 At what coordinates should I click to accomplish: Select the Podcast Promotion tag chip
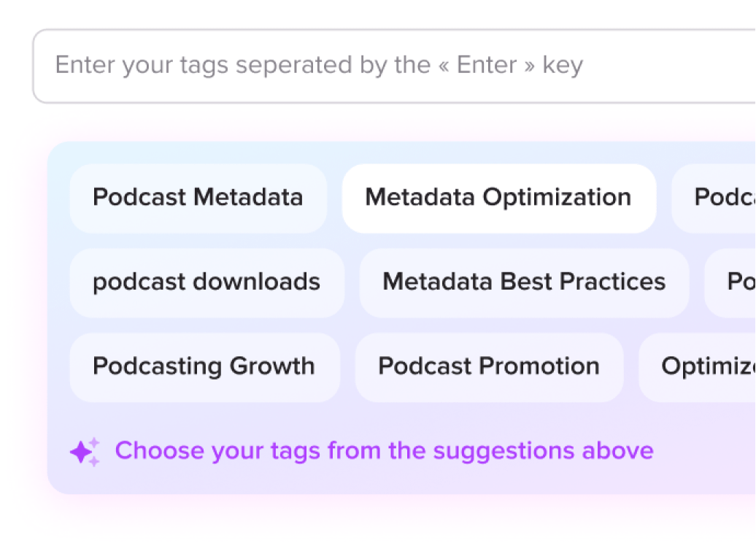point(489,366)
